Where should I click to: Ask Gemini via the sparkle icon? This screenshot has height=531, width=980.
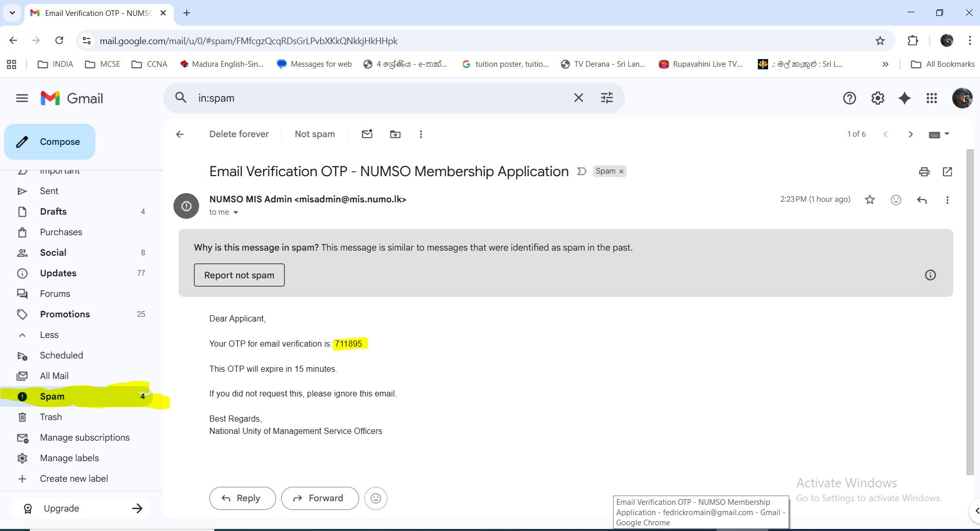click(905, 98)
